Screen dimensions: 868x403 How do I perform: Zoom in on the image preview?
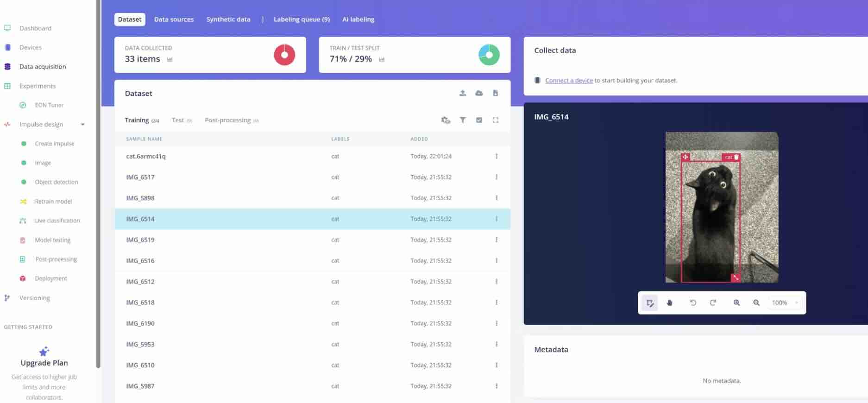point(736,303)
